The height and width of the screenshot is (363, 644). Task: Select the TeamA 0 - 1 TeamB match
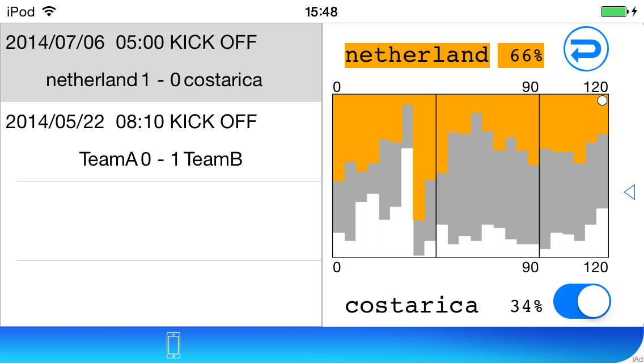coord(161,141)
